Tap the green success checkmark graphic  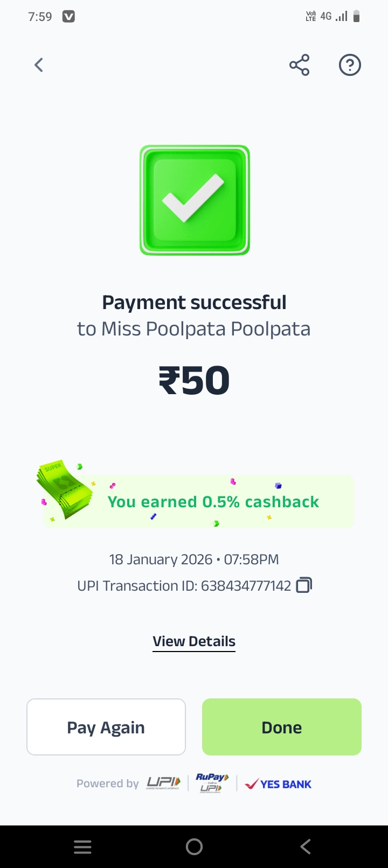coord(195,200)
